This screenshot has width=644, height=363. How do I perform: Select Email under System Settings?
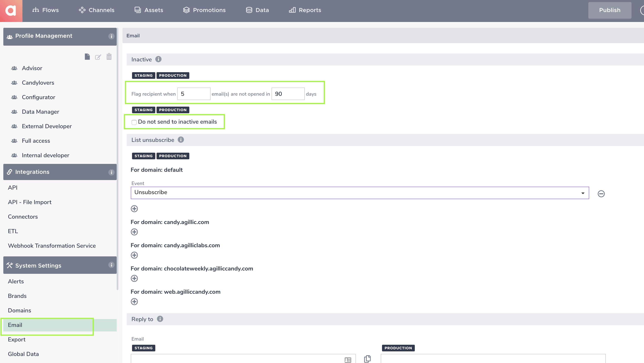click(60, 325)
